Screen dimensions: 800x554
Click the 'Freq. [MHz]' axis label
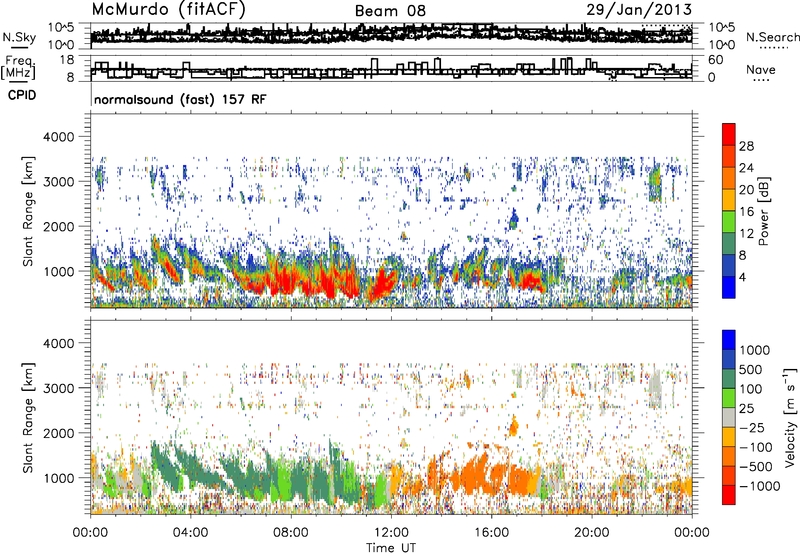[x=18, y=68]
